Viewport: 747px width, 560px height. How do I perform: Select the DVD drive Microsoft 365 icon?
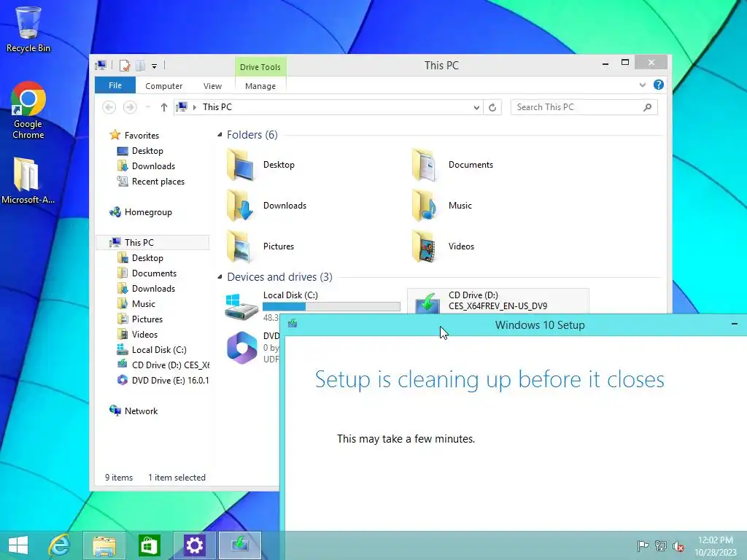point(242,348)
